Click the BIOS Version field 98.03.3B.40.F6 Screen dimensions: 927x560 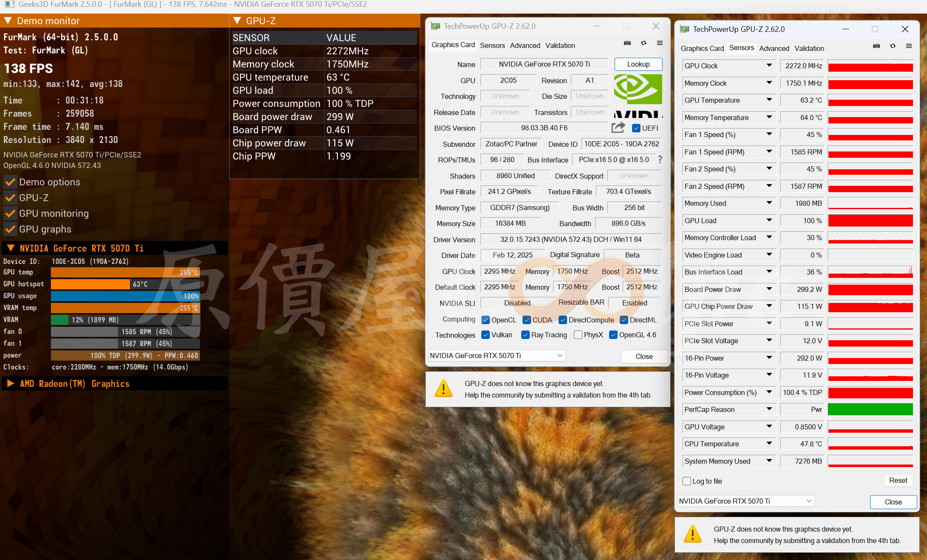click(544, 128)
